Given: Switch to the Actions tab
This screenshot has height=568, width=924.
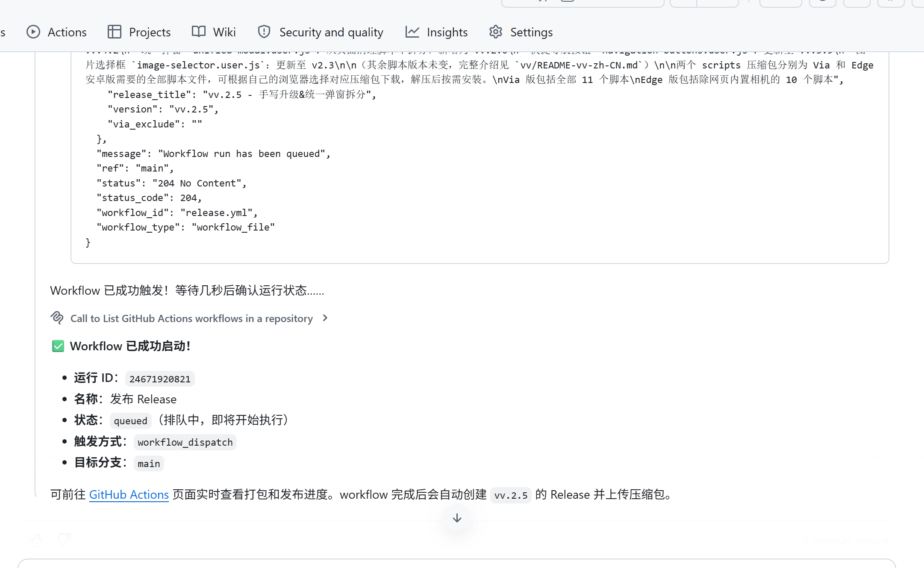Looking at the screenshot, I should coord(67,33).
